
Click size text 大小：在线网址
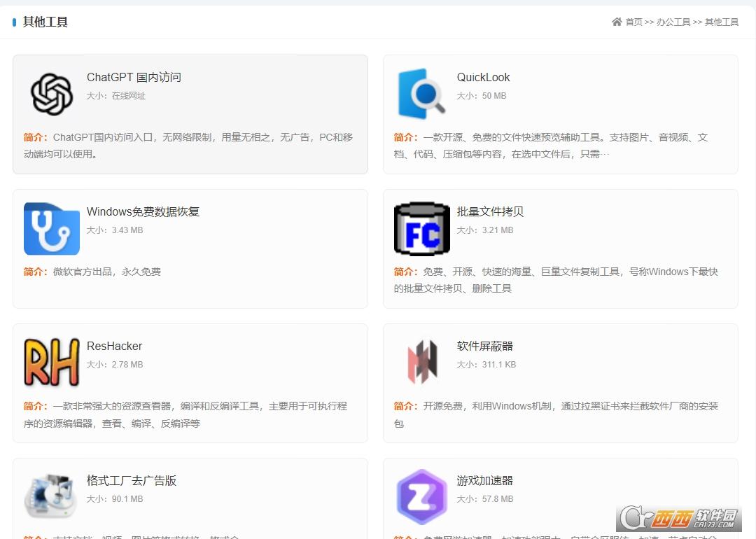tap(116, 96)
